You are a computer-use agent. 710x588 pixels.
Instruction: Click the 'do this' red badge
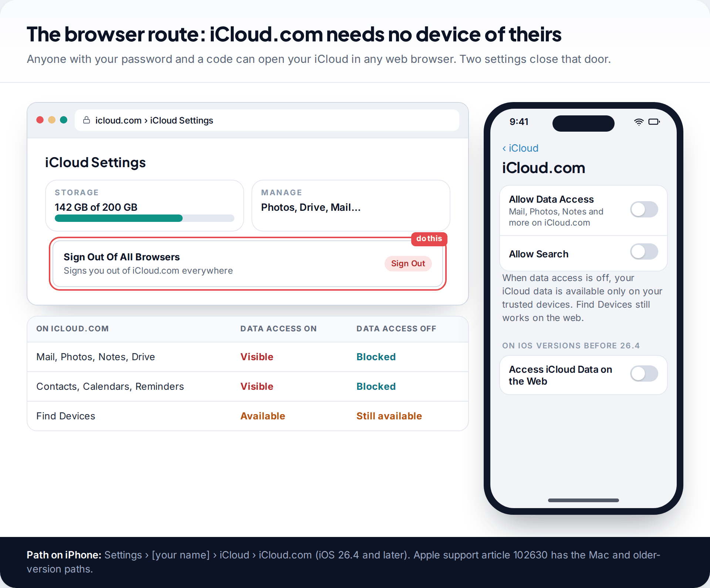click(429, 239)
